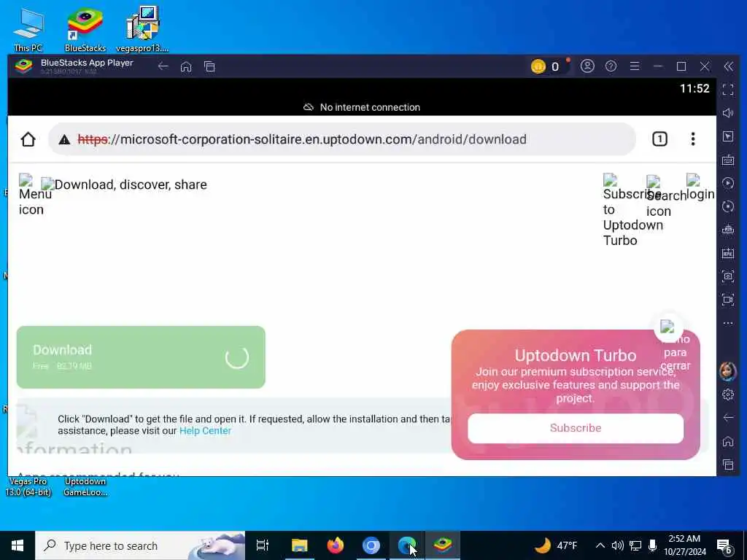Click the green Download button
The height and width of the screenshot is (560, 747).
pos(141,357)
